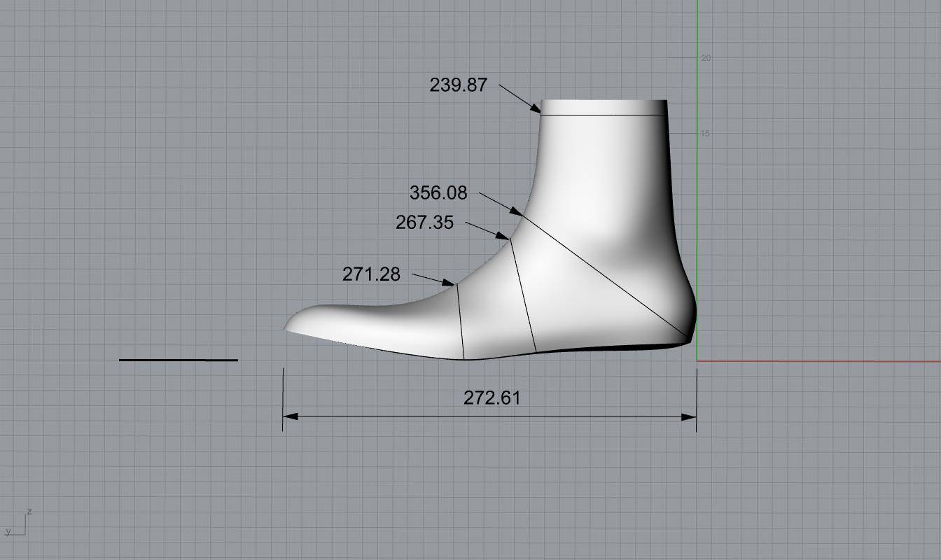Click the grid label 20
The height and width of the screenshot is (560, 941).
pos(706,58)
